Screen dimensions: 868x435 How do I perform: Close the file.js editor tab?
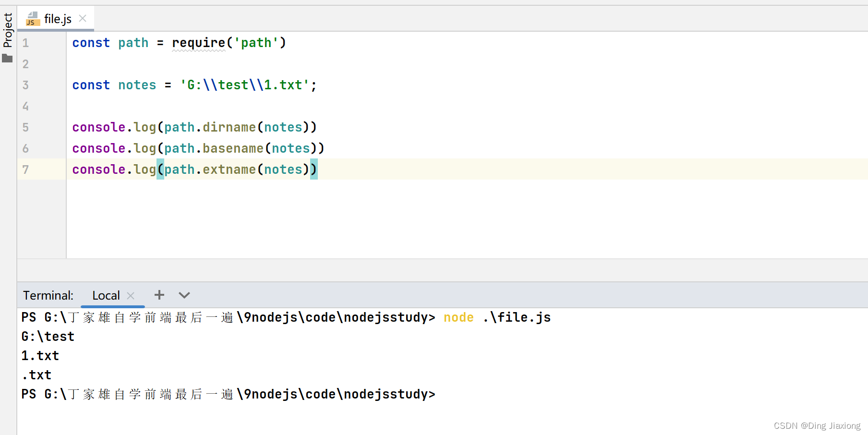83,18
